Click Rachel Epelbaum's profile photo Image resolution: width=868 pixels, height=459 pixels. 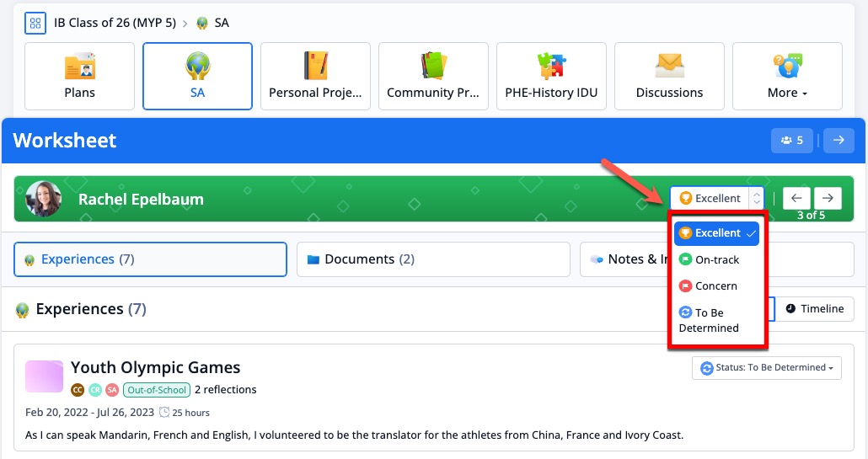(x=43, y=199)
